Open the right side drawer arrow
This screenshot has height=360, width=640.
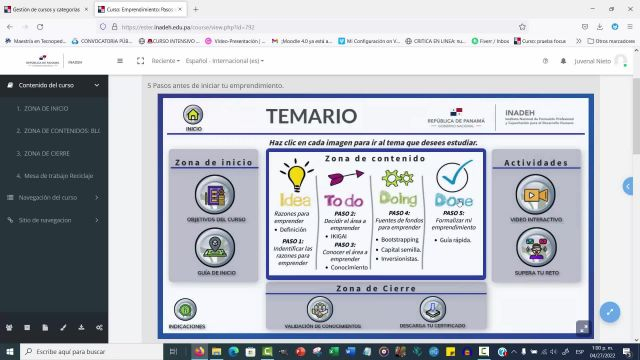[x=628, y=186]
